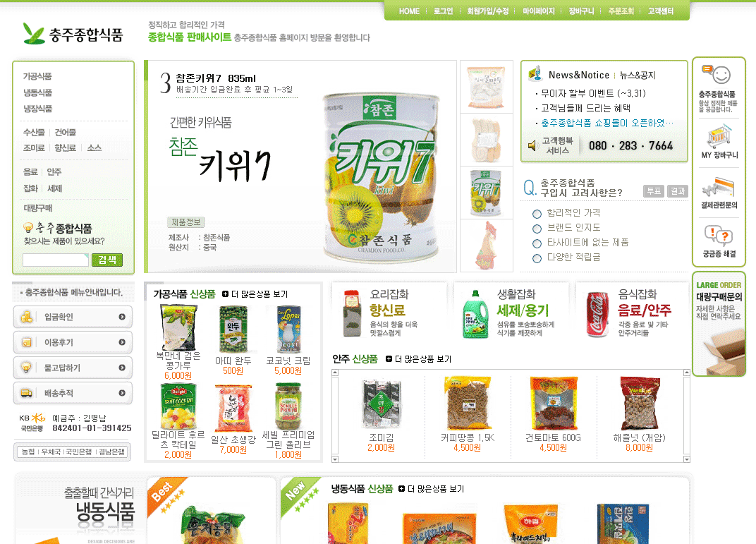Expand 더 많은상품 보기 for 가공식품
The width and height of the screenshot is (756, 544).
click(x=255, y=294)
